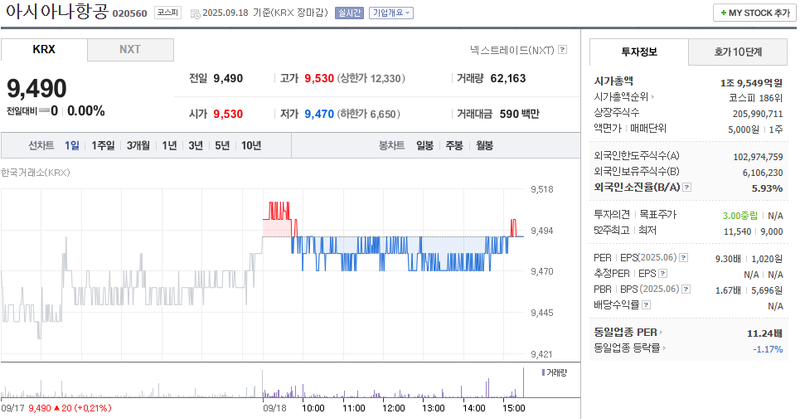The height and width of the screenshot is (419, 800).
Task: Click the -1.17% 동일업종 등락률 value
Action: [768, 349]
